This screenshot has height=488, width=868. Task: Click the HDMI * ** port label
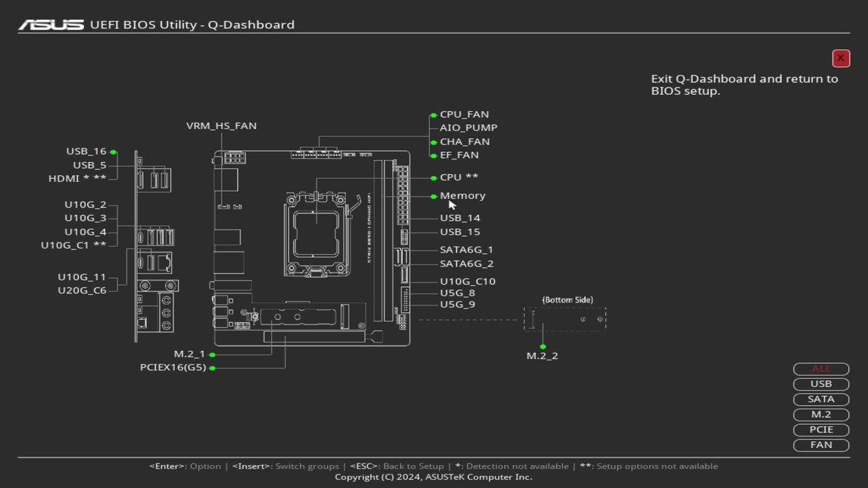[x=77, y=178]
